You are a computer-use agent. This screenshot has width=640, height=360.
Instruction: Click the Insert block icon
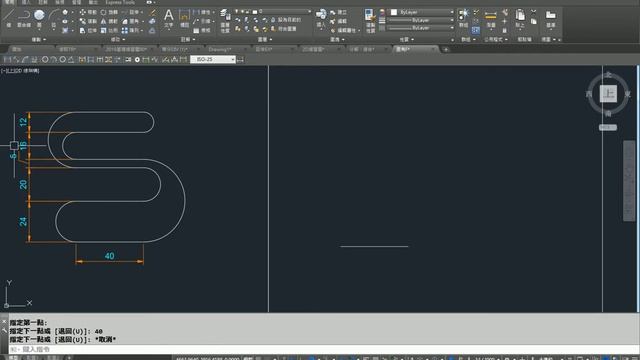(x=321, y=19)
